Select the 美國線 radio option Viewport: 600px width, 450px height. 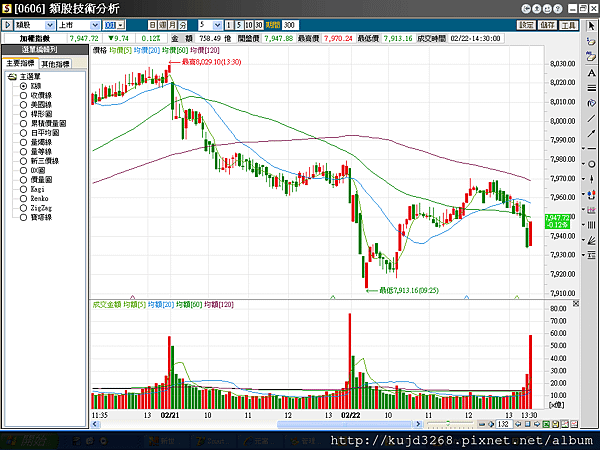point(23,105)
